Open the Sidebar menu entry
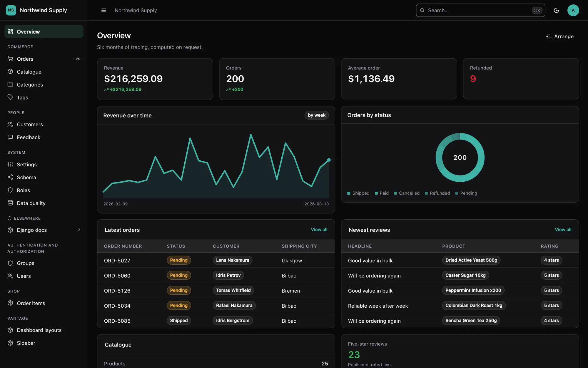The image size is (588, 368). coord(44,343)
